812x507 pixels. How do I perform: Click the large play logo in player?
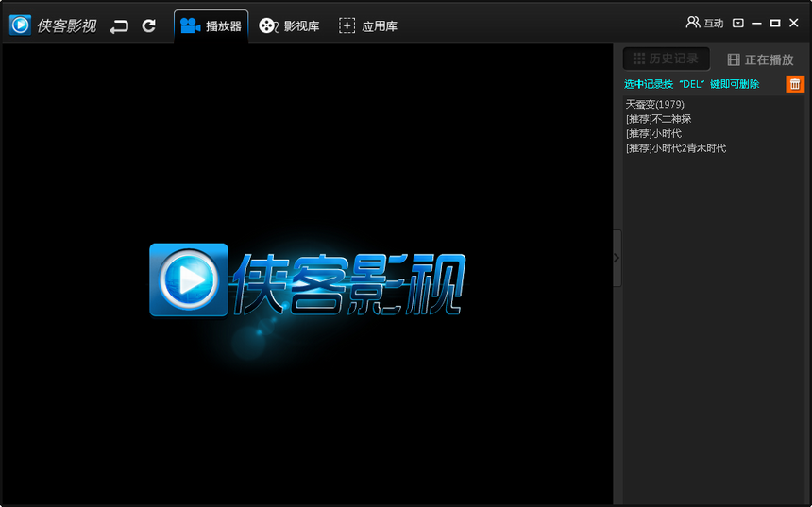pyautogui.click(x=189, y=279)
